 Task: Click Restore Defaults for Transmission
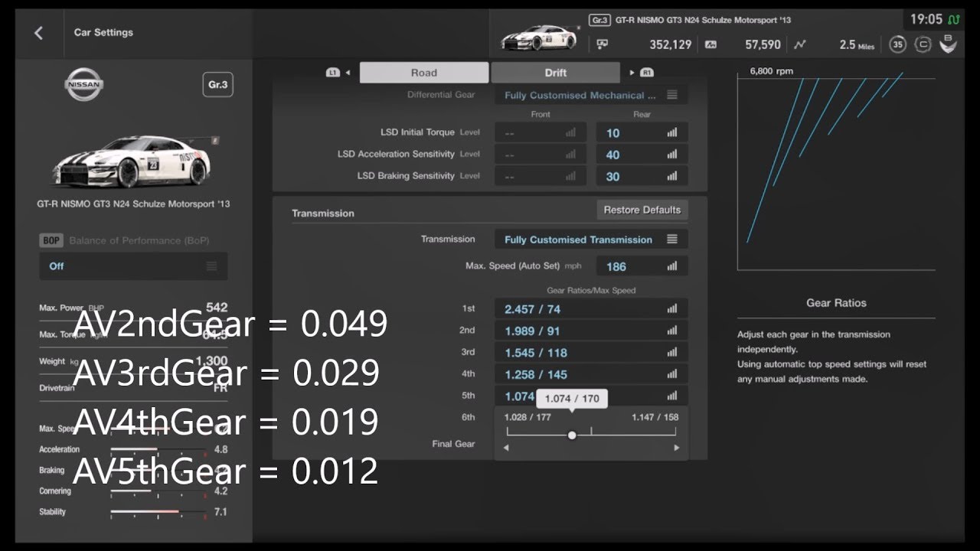[x=642, y=210]
